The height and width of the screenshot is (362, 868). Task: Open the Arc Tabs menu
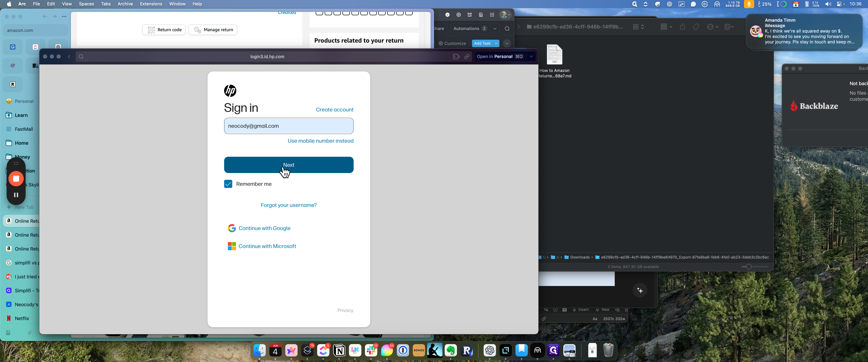coord(106,4)
